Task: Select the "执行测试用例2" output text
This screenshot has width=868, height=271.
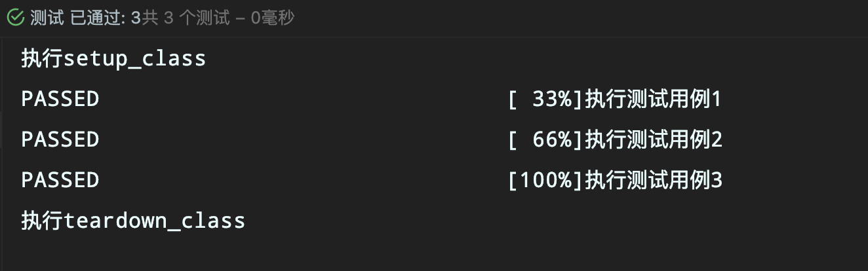Action: [653, 140]
